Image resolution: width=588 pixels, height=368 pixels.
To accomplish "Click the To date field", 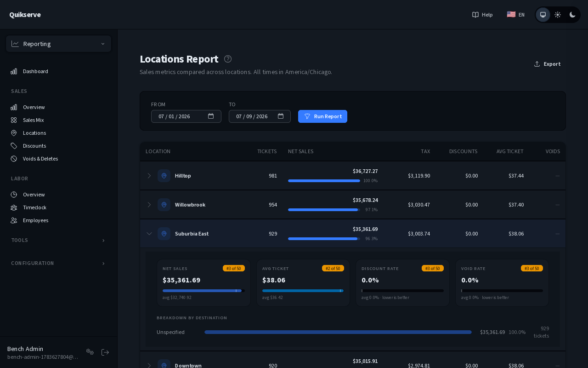I will click(260, 116).
